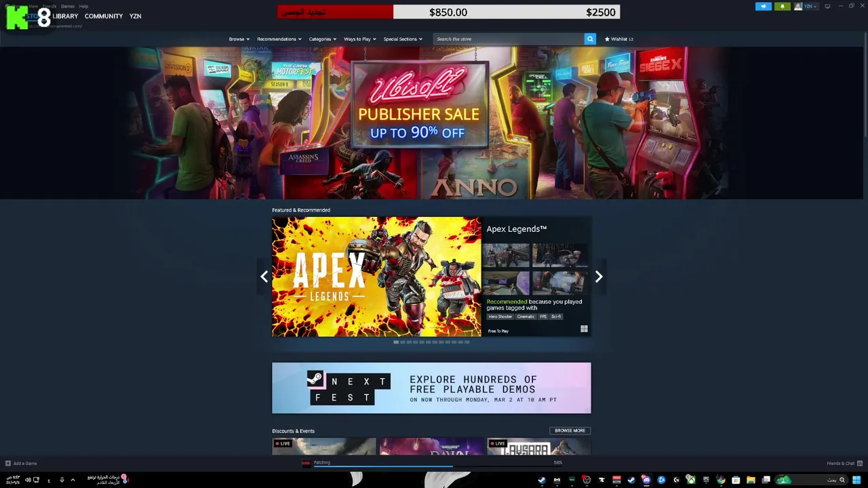Open Task View in the taskbar
Image resolution: width=868 pixels, height=488 pixels.
[x=766, y=480]
